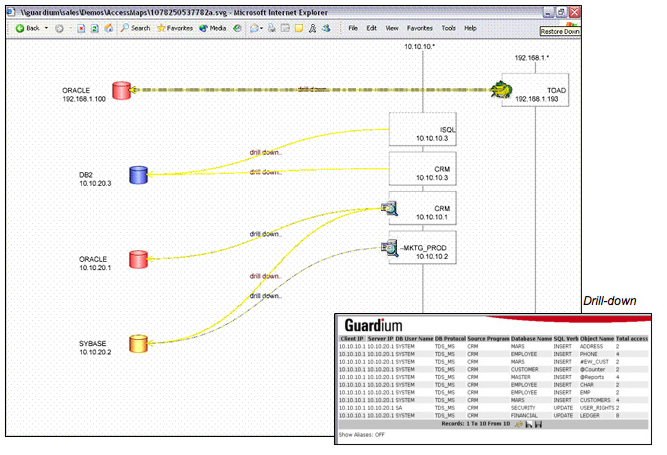Click the History icon in toolbar

(237, 28)
